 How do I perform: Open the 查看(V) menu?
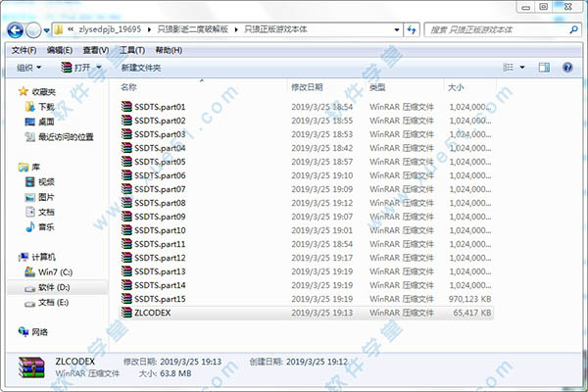click(96, 50)
